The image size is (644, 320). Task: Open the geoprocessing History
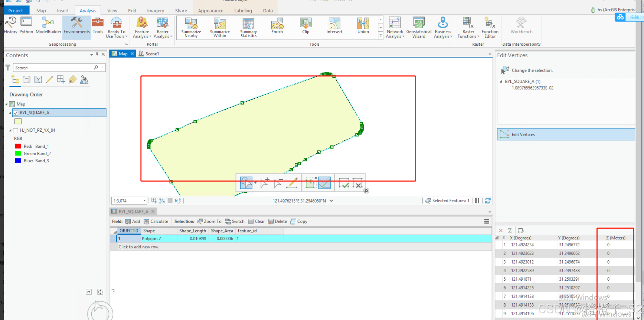tap(10, 26)
